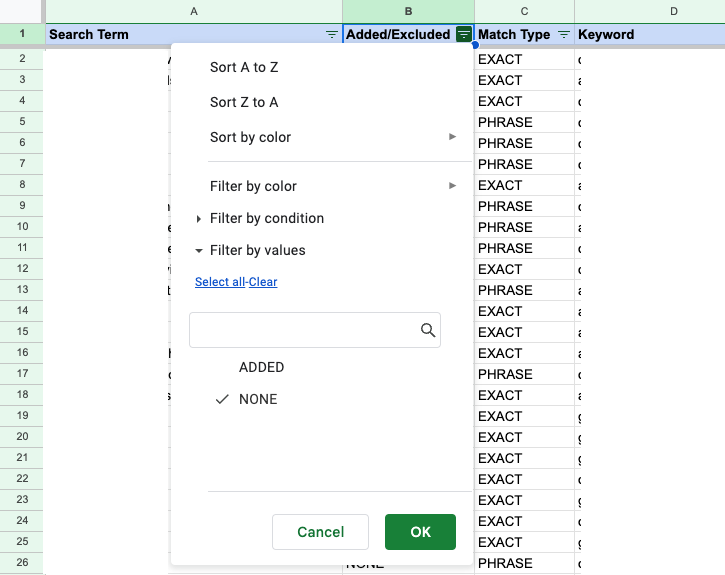Click the Keyword header cell
725x575 pixels.
(650, 35)
